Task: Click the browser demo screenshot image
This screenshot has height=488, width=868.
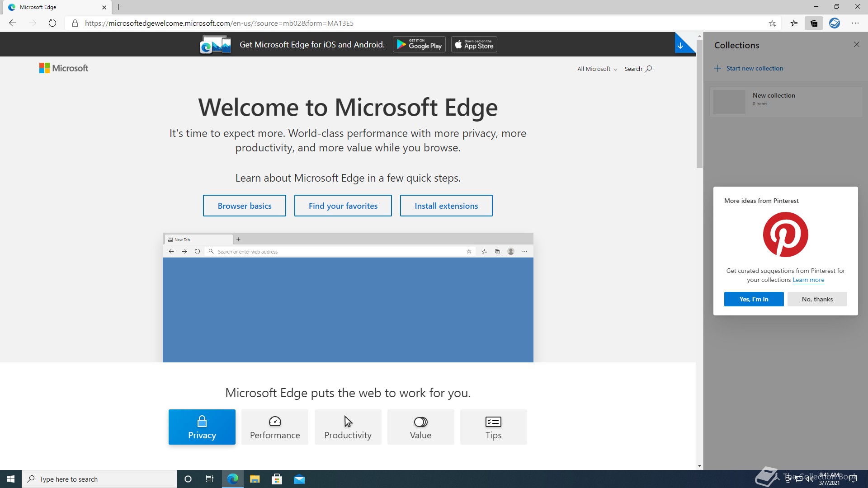Action: (x=348, y=297)
